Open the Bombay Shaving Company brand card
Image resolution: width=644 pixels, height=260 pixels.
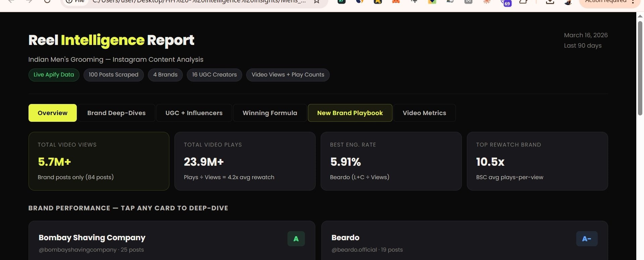172,240
